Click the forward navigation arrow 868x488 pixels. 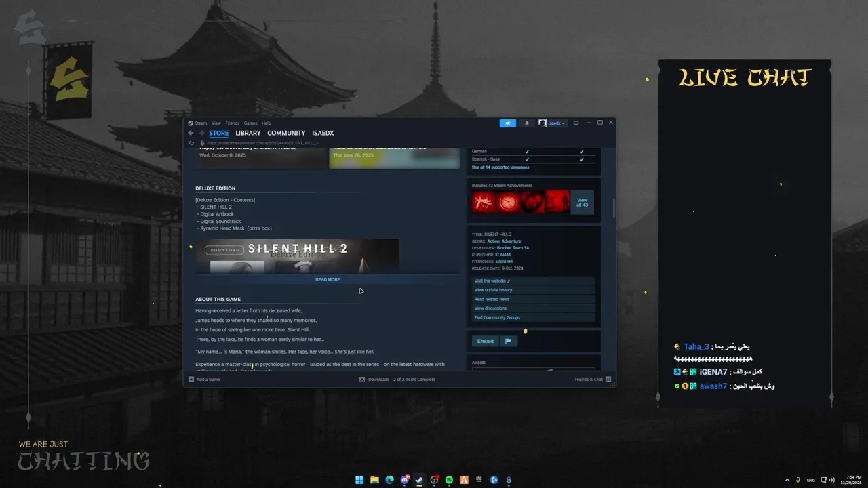201,133
